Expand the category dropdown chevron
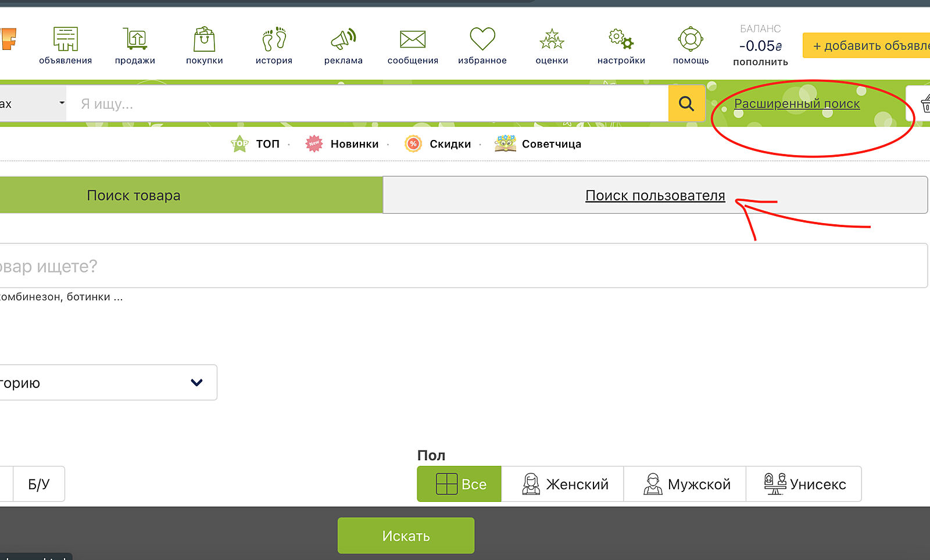The width and height of the screenshot is (930, 560). [196, 382]
